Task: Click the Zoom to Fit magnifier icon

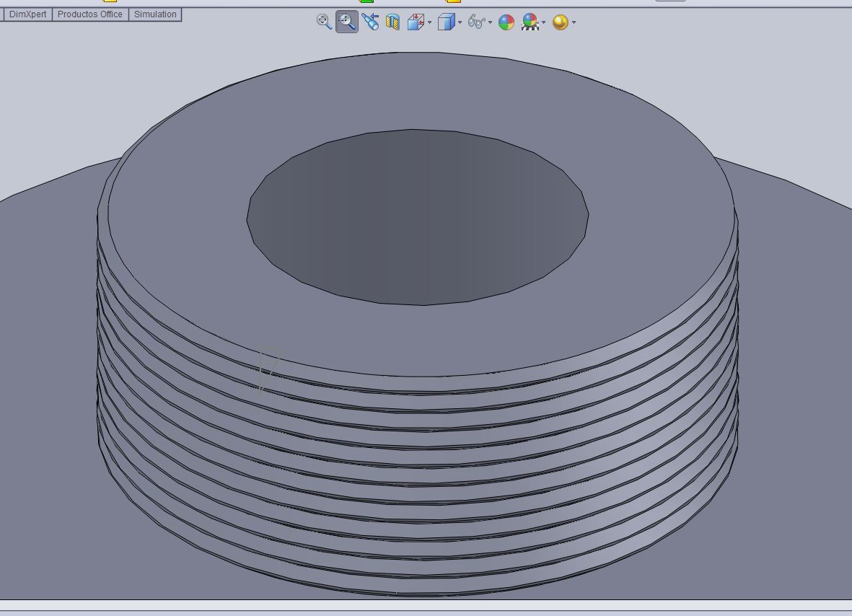Action: click(324, 22)
